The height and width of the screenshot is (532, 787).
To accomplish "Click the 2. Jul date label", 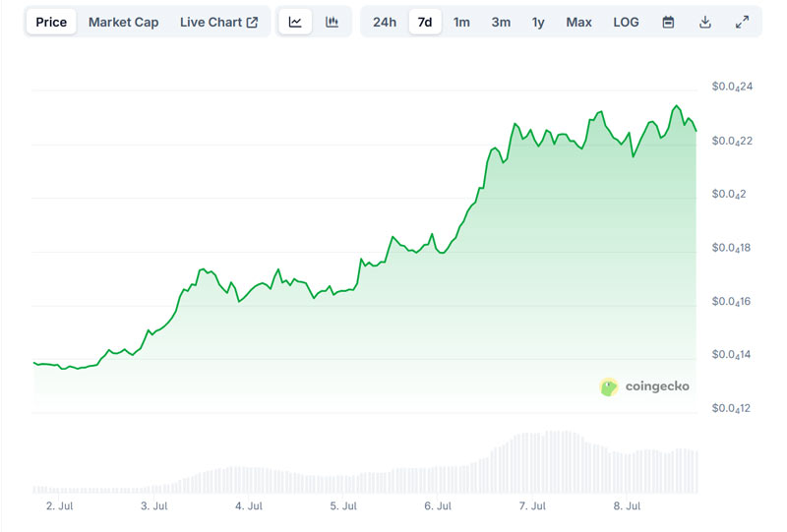I will click(59, 506).
